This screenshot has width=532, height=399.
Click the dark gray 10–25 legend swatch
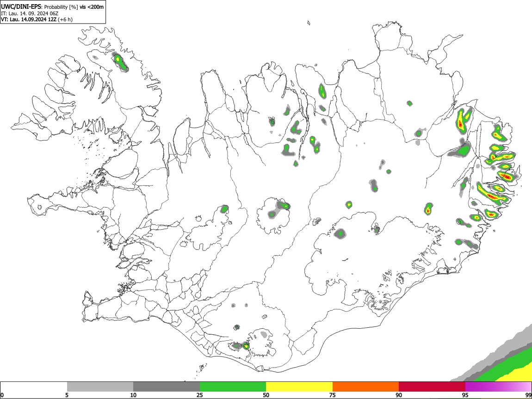pos(167,387)
